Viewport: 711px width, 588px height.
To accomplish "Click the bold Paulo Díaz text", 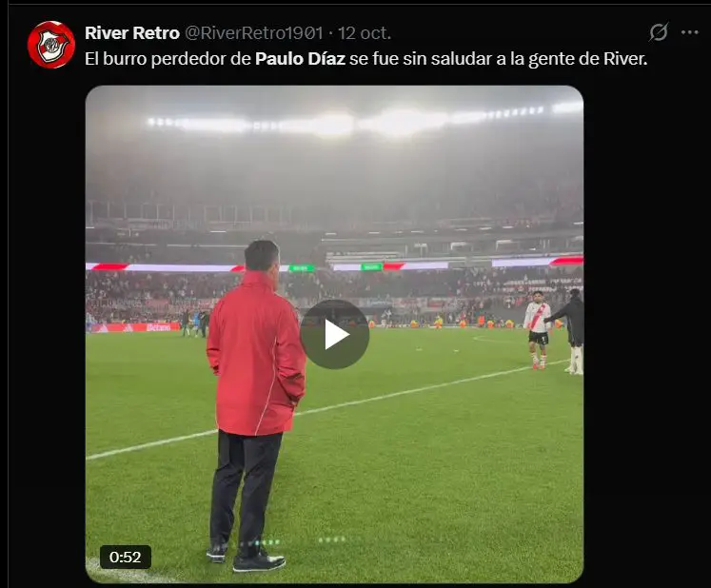I will [300, 59].
